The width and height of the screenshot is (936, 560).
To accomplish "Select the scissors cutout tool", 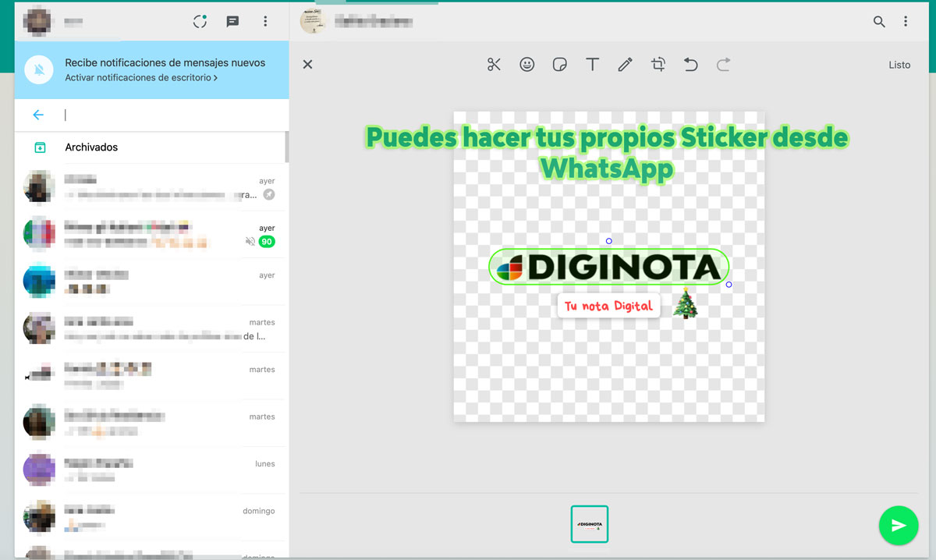I will [494, 65].
